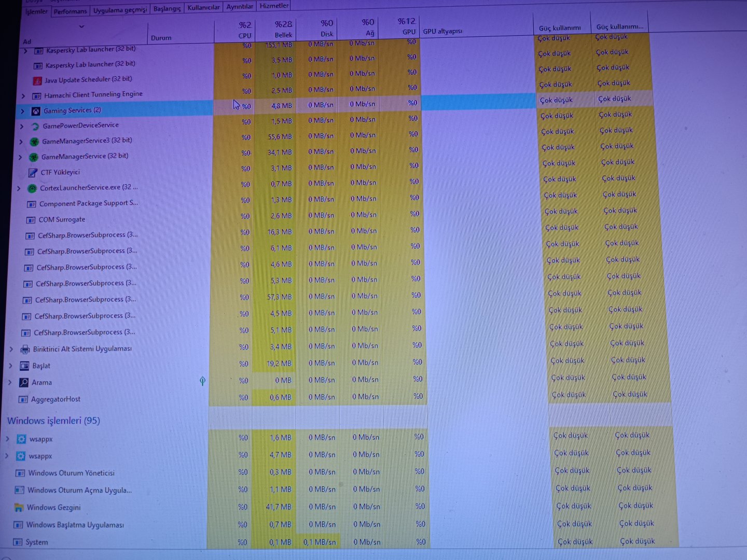Click the GamePowerDeviceService icon
The image size is (747, 560).
[x=35, y=127]
